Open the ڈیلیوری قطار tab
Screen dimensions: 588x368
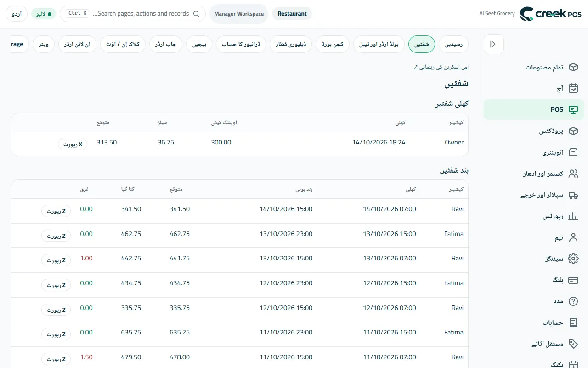tap(291, 44)
